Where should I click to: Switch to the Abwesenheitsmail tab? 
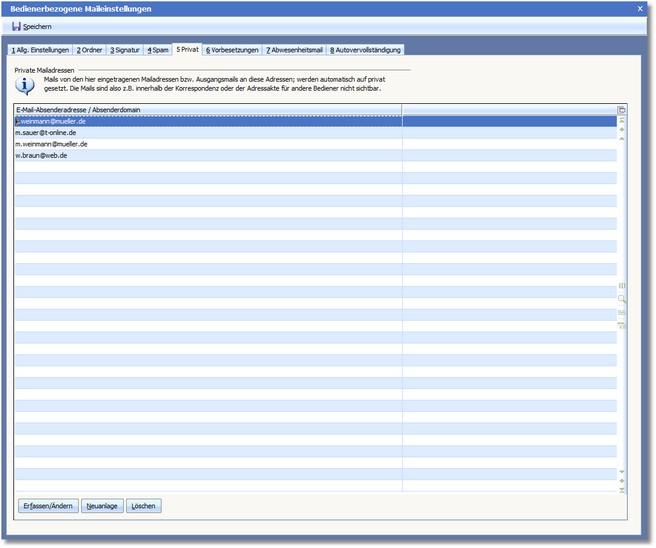click(x=294, y=49)
